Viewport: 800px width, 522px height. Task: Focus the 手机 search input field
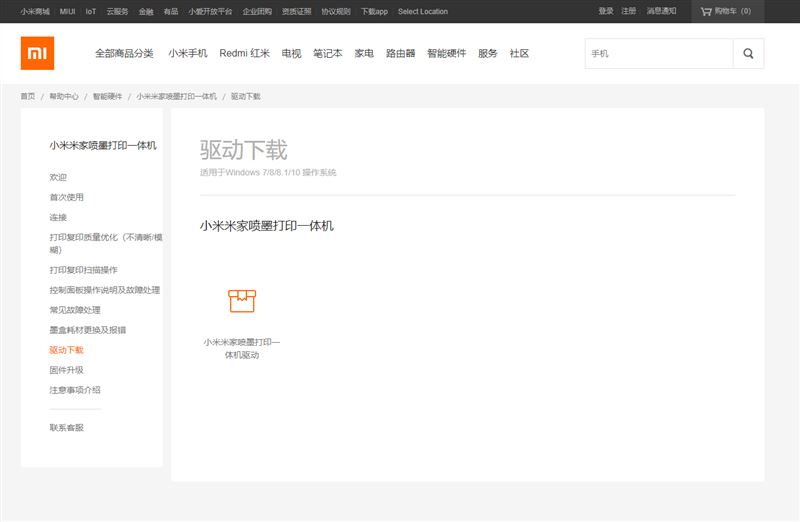659,54
